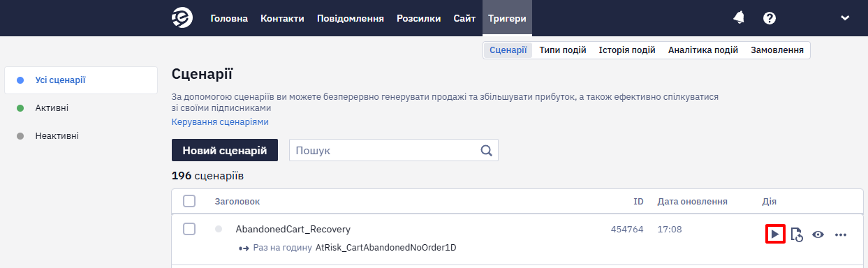The image size is (868, 268).
Task: Click the scenario launch history icon
Action: [797, 235]
